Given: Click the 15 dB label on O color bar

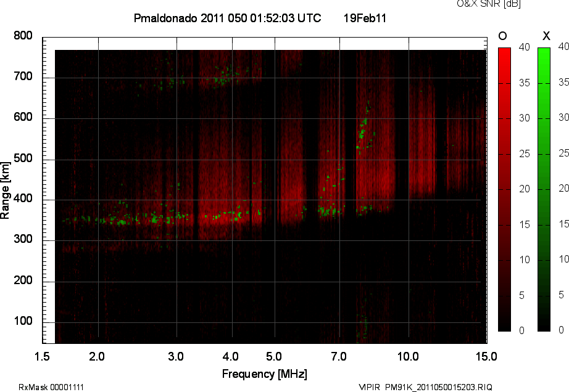Looking at the screenshot, I should (x=525, y=224).
